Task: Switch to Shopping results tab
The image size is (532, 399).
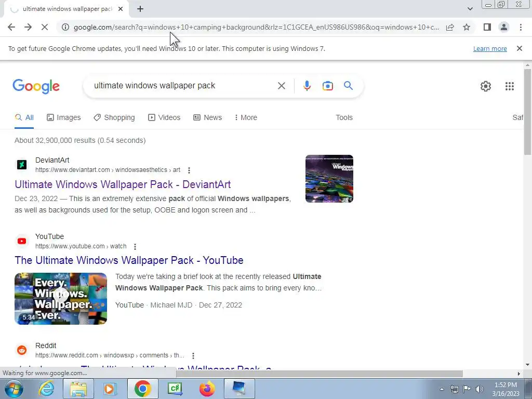Action: point(114,117)
